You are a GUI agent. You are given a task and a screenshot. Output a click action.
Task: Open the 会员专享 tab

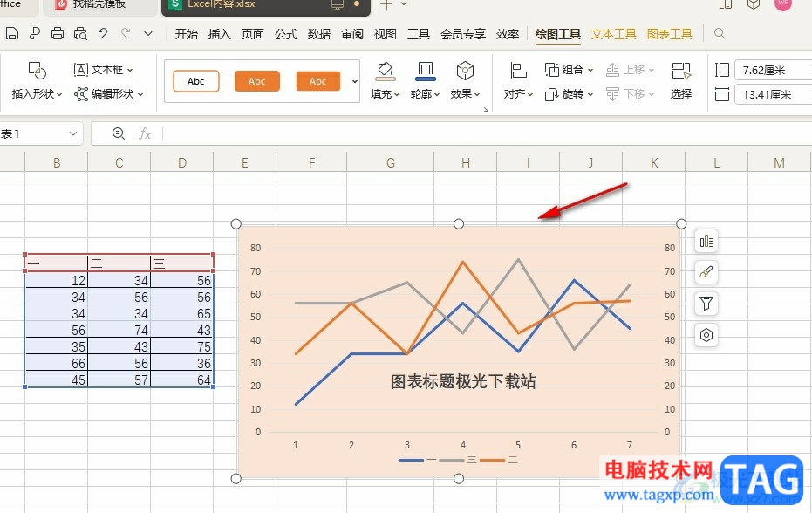click(463, 34)
